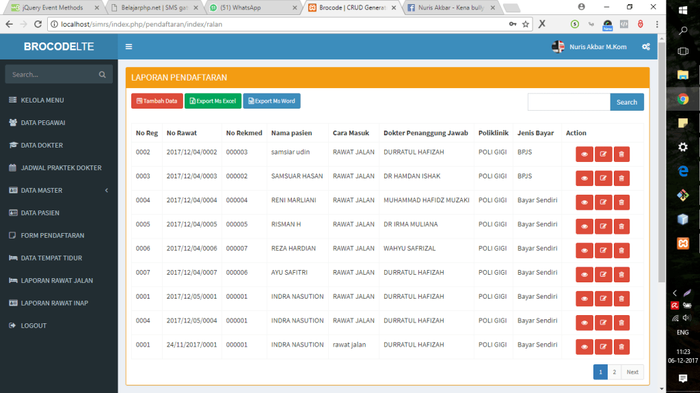Delete record with No Rawat 24/11/2017/0001
The height and width of the screenshot is (393, 700).
click(621, 347)
